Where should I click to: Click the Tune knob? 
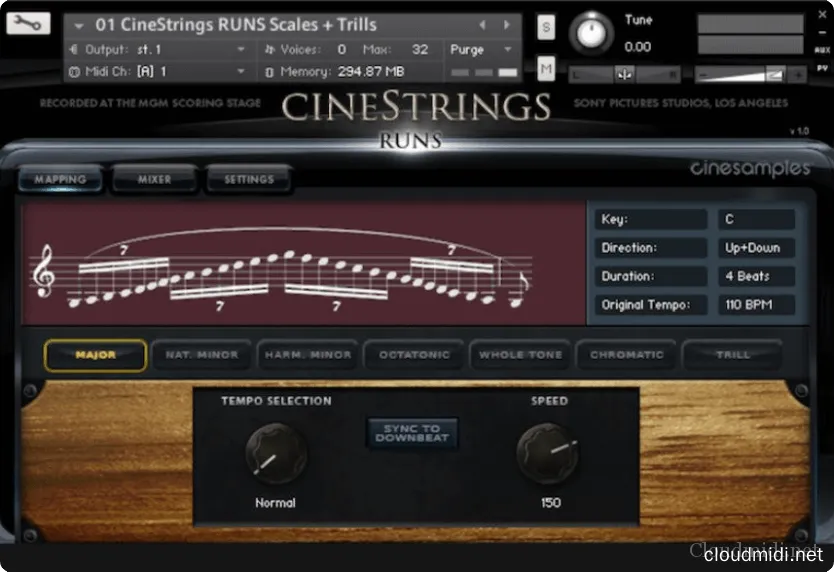[x=591, y=33]
